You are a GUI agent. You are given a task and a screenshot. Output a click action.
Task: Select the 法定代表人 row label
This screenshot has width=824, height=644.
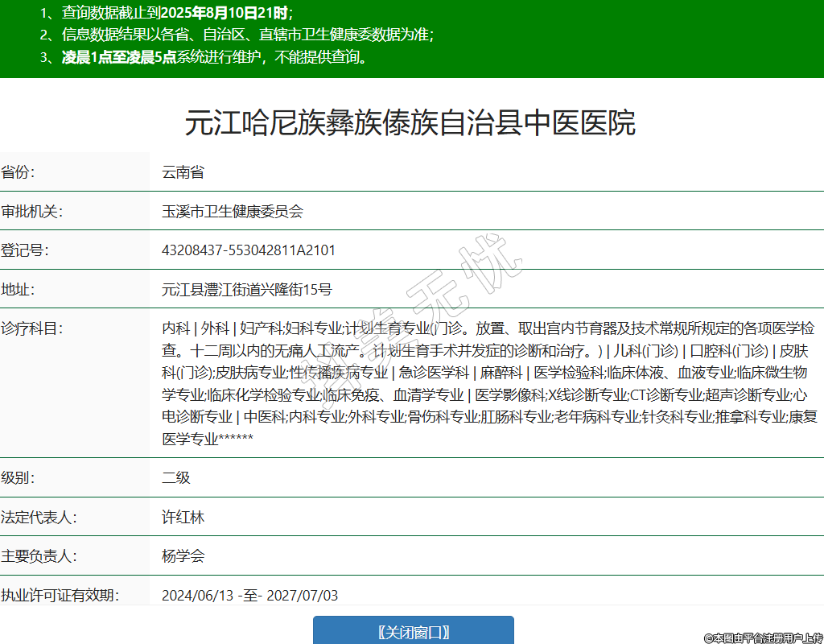[39, 517]
